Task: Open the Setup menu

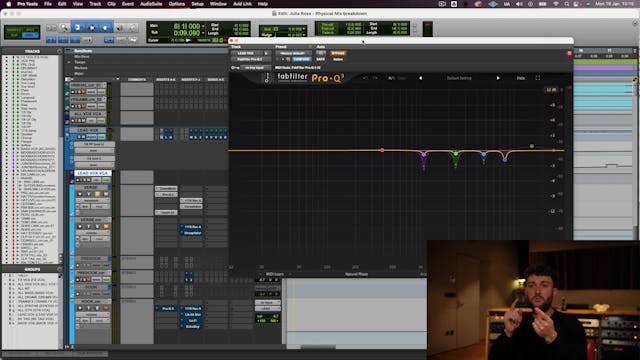Action: [197, 4]
